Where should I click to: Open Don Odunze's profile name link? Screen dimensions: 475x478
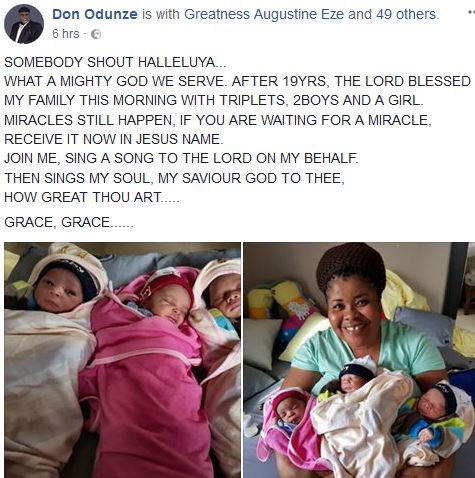tap(95, 14)
